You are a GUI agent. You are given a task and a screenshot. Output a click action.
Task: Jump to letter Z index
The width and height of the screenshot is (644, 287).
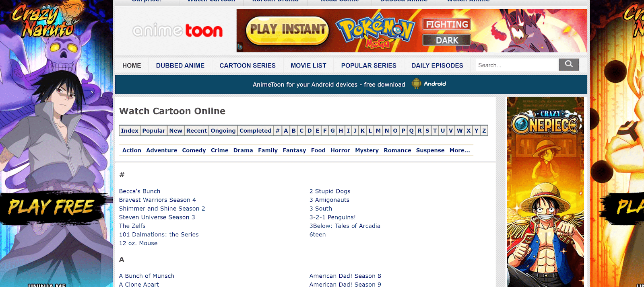(x=484, y=131)
